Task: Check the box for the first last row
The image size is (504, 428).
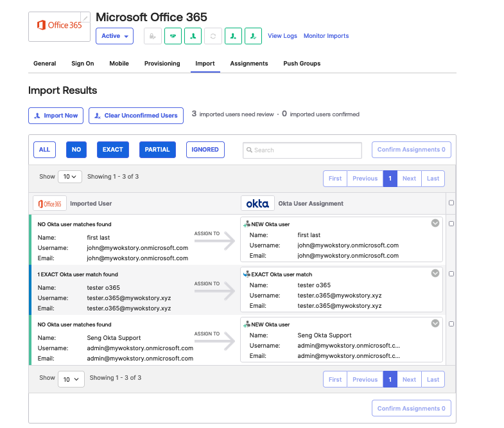Action: click(451, 224)
